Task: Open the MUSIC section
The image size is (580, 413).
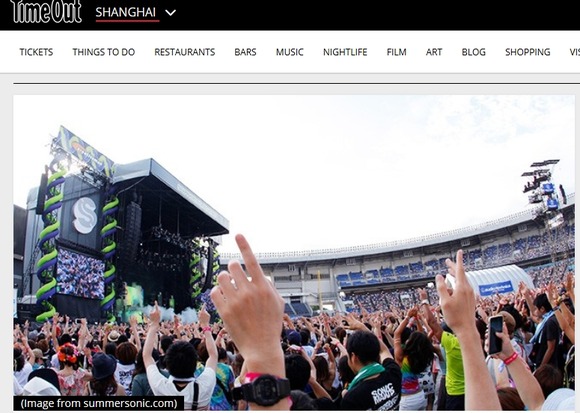Action: point(290,52)
